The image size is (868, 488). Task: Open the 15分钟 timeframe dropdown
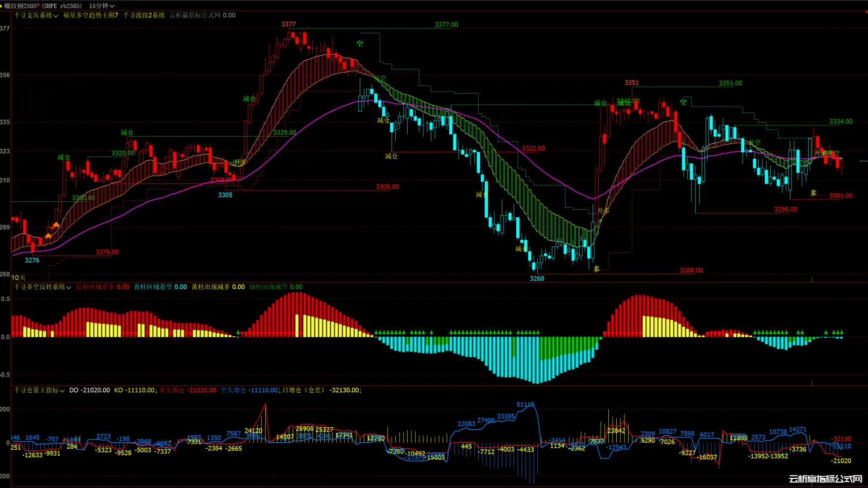pos(102,6)
